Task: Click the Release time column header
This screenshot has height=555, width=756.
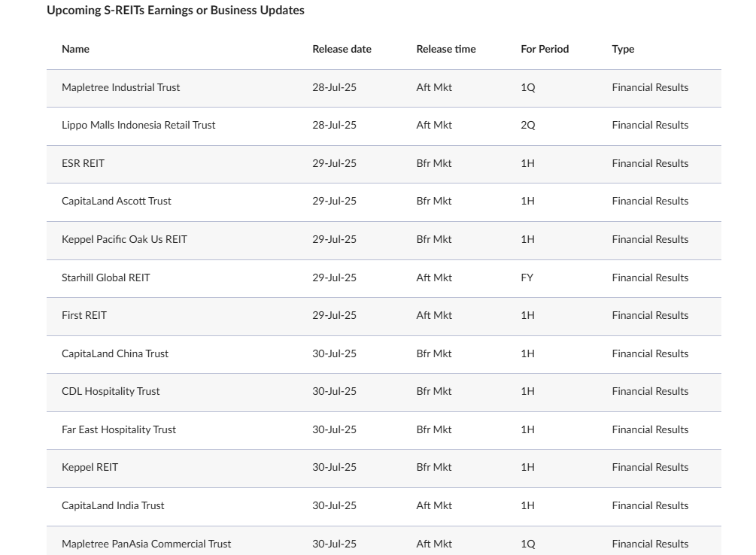Action: (446, 49)
